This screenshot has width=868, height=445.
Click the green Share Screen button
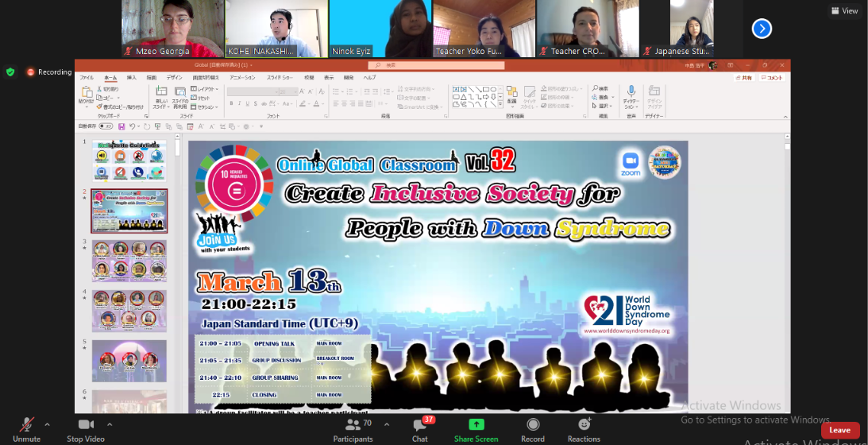476,429
